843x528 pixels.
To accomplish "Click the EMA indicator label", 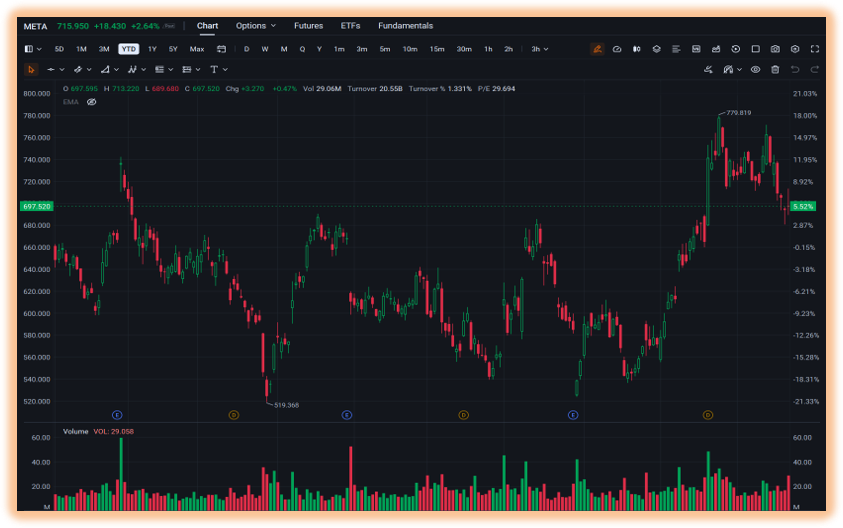I will [70, 102].
